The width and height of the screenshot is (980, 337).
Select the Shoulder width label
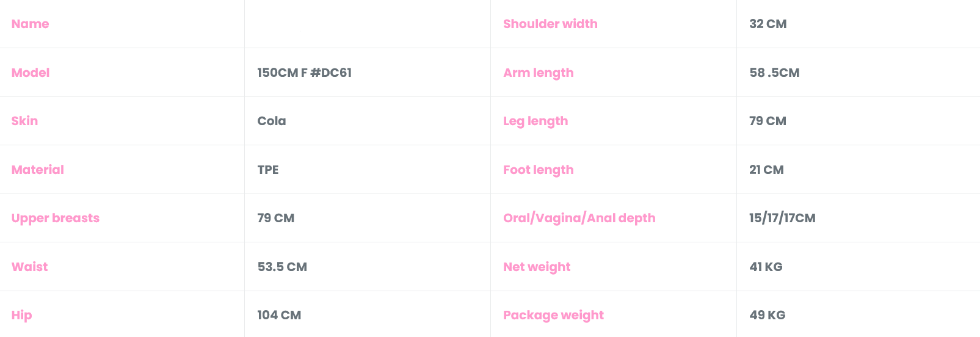pyautogui.click(x=550, y=24)
